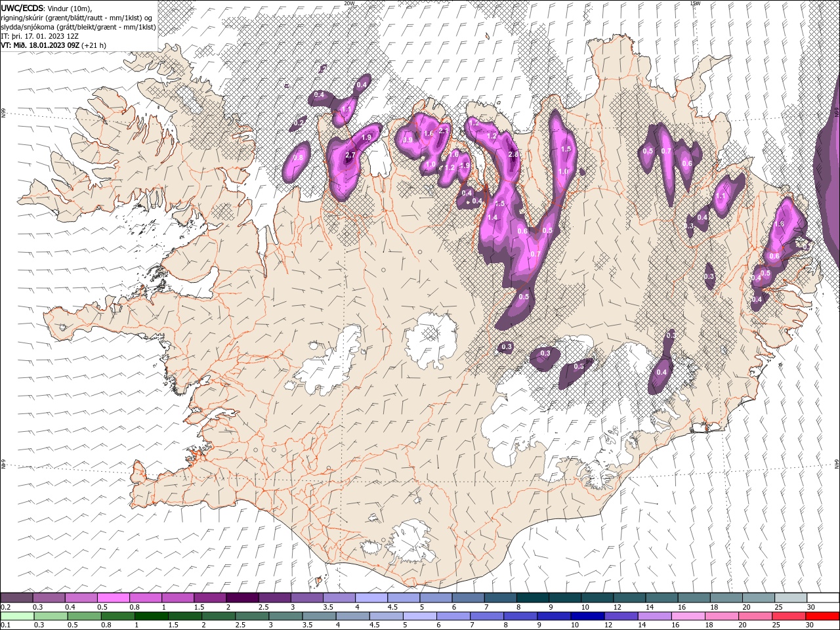
Task: Pick the lower-row green swatch labeled 0.8
Action: click(117, 616)
